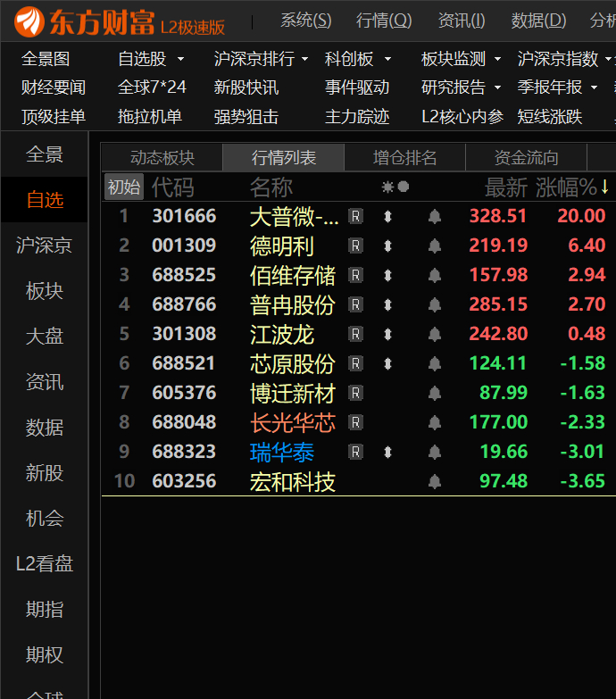Image resolution: width=616 pixels, height=699 pixels.
Task: Click the pin marker icon for 江波龙
Action: tap(387, 335)
